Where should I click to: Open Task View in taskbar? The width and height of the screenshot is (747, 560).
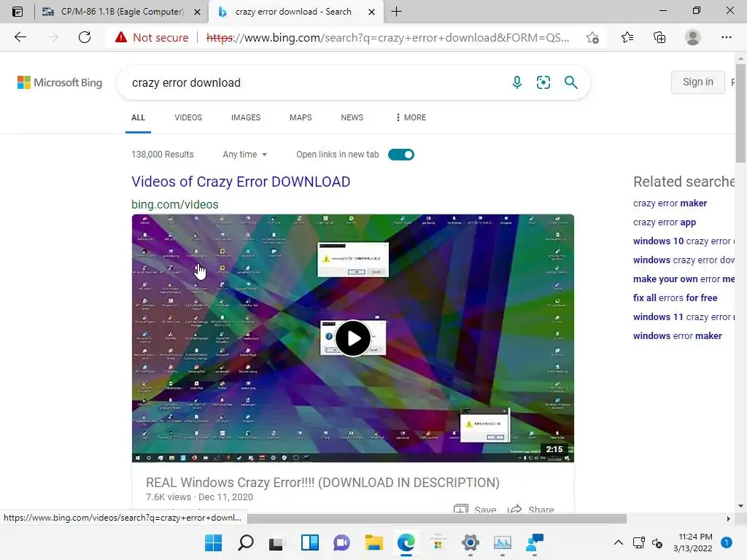(276, 542)
